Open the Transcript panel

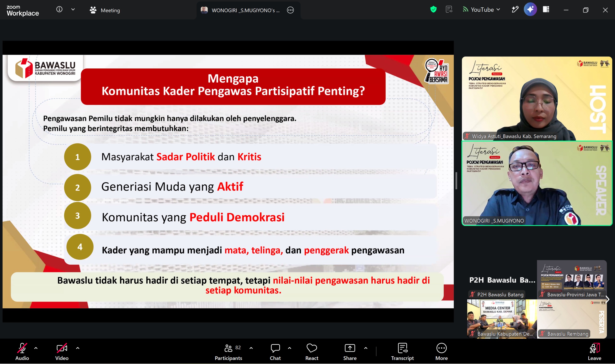402,352
